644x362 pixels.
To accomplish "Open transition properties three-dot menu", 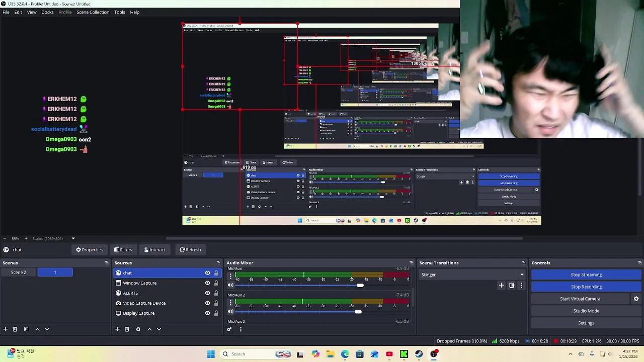I will coord(521,286).
